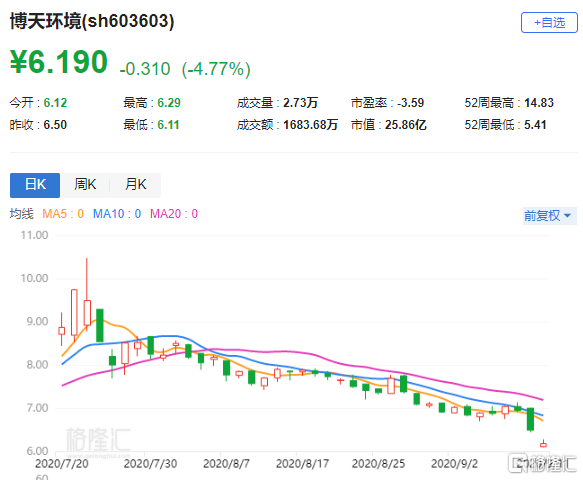Switch to the 周K weekly chart tab
This screenshot has height=480, width=583.
[85, 185]
